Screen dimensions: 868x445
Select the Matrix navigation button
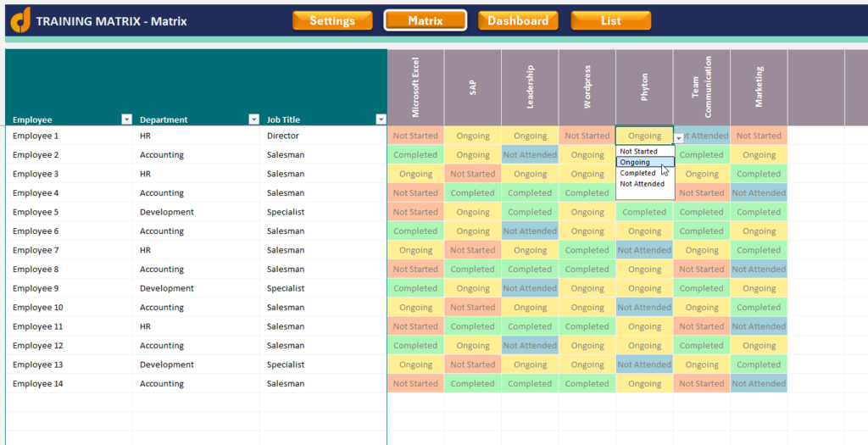click(x=426, y=21)
